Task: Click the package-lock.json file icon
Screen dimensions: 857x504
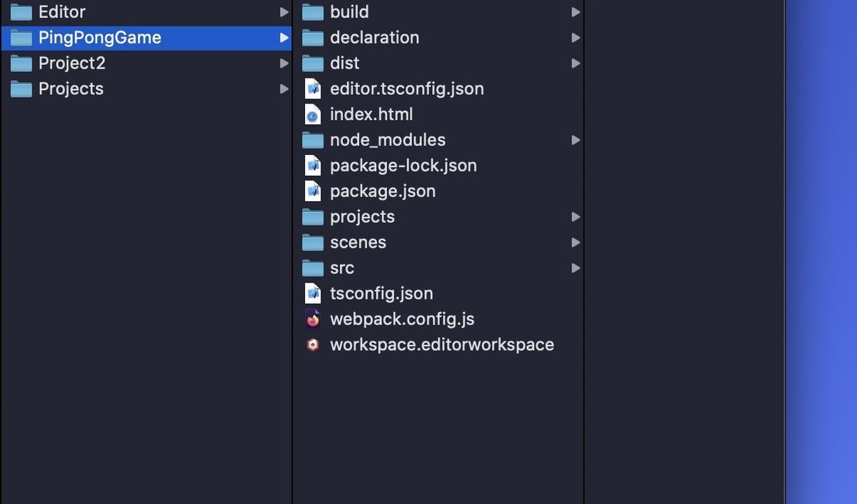Action: [312, 165]
